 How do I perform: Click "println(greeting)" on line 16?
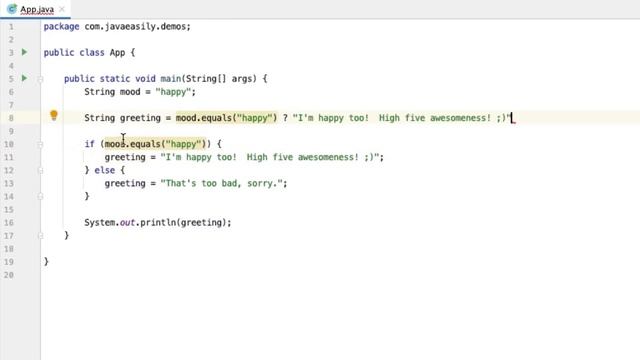(x=183, y=222)
